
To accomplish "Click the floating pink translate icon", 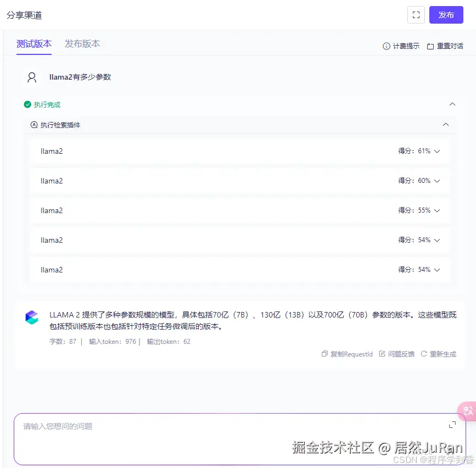I will pos(467,411).
